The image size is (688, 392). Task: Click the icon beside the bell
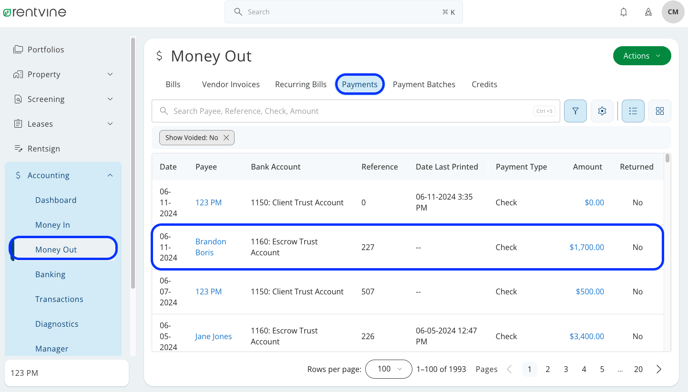coord(648,12)
